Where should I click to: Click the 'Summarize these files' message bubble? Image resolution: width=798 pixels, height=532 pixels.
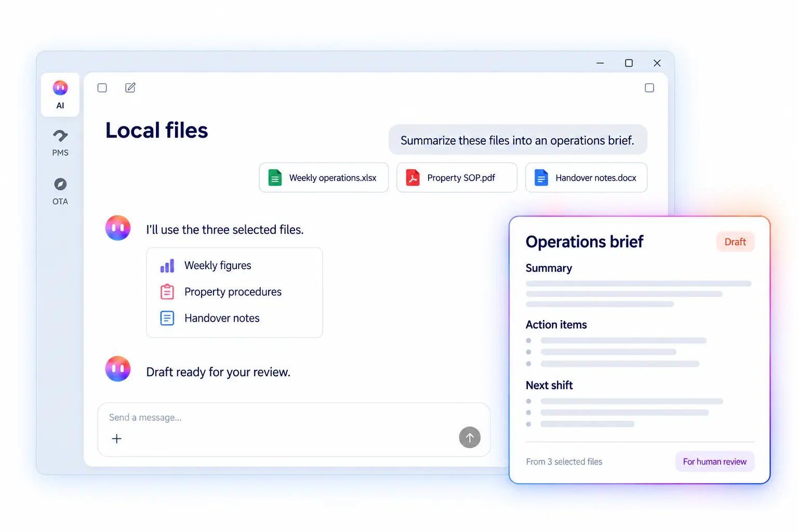click(x=518, y=140)
